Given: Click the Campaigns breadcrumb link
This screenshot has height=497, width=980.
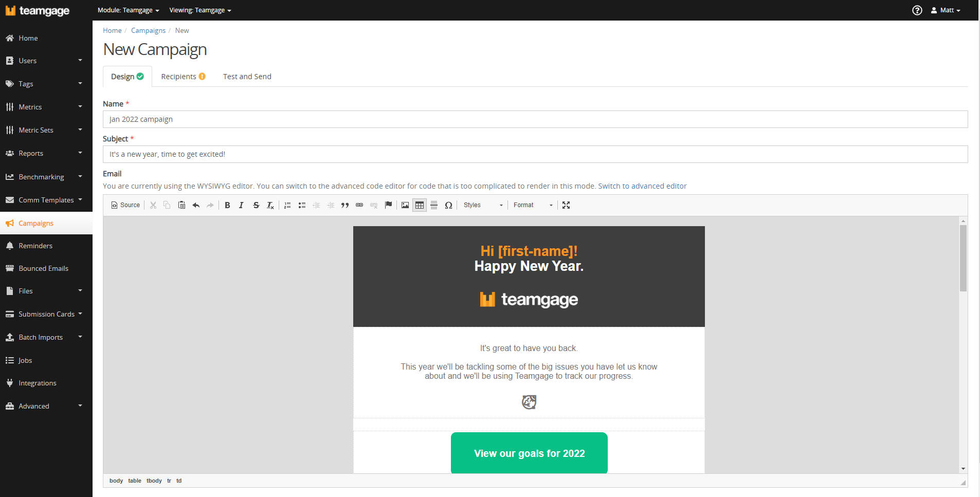Looking at the screenshot, I should [148, 30].
